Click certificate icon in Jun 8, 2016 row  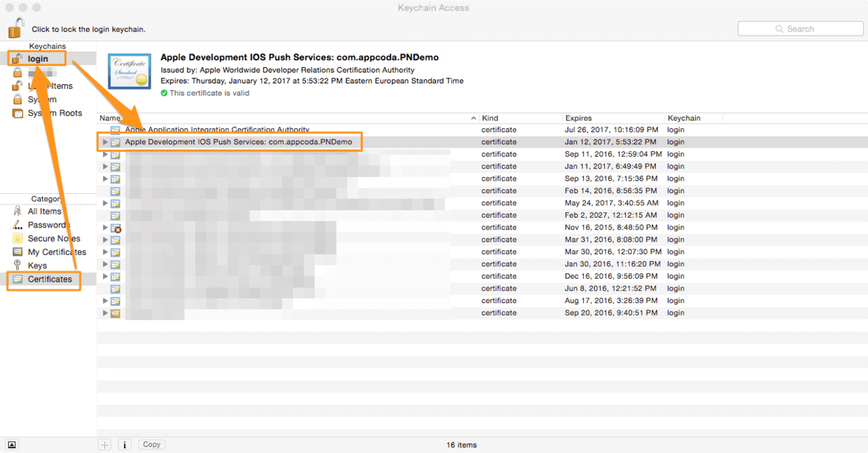pos(115,288)
